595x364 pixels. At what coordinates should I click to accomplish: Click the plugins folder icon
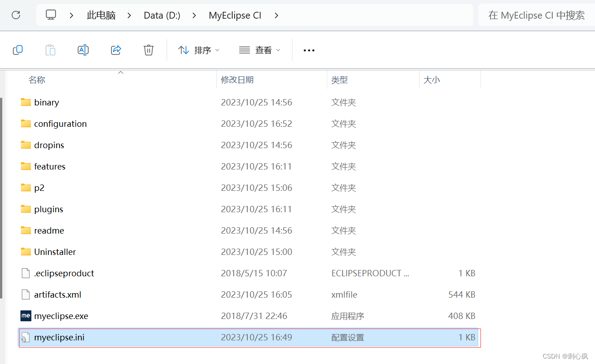pyautogui.click(x=26, y=209)
